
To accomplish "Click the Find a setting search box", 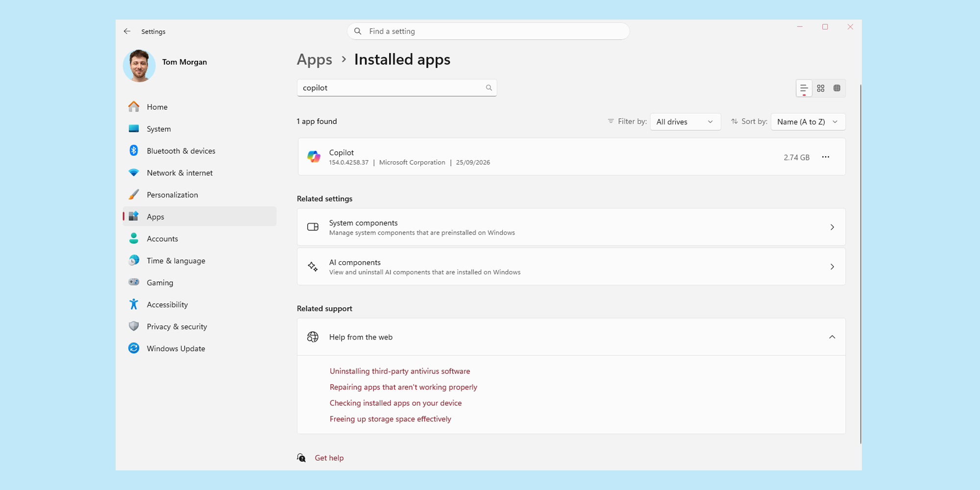I will pos(488,31).
